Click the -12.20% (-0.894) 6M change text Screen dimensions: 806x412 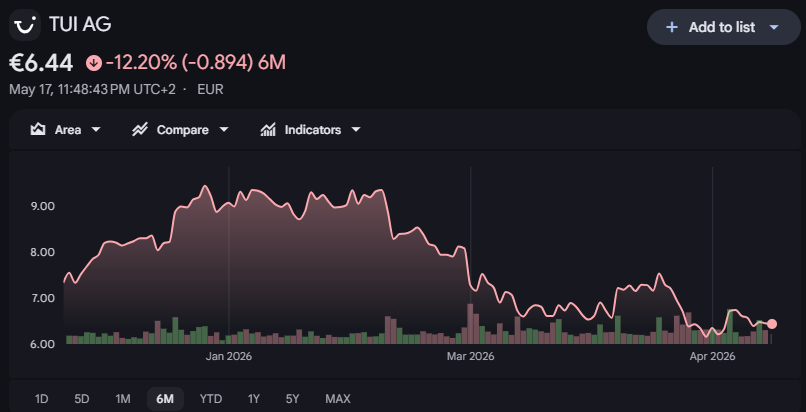(x=196, y=63)
